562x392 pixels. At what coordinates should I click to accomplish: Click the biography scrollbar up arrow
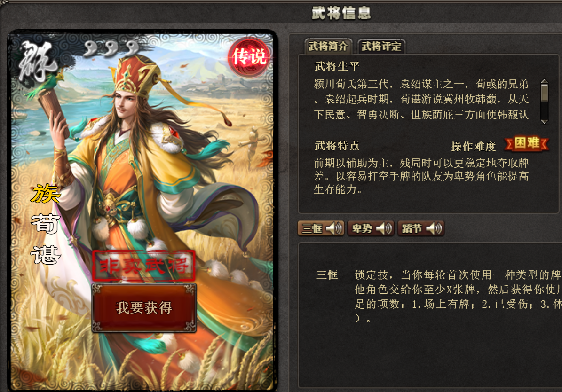[x=545, y=81]
